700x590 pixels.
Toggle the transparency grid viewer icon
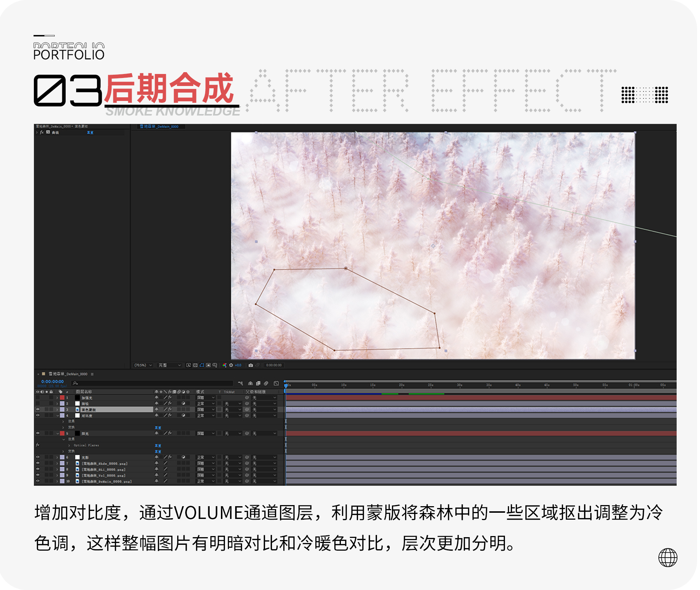click(195, 365)
